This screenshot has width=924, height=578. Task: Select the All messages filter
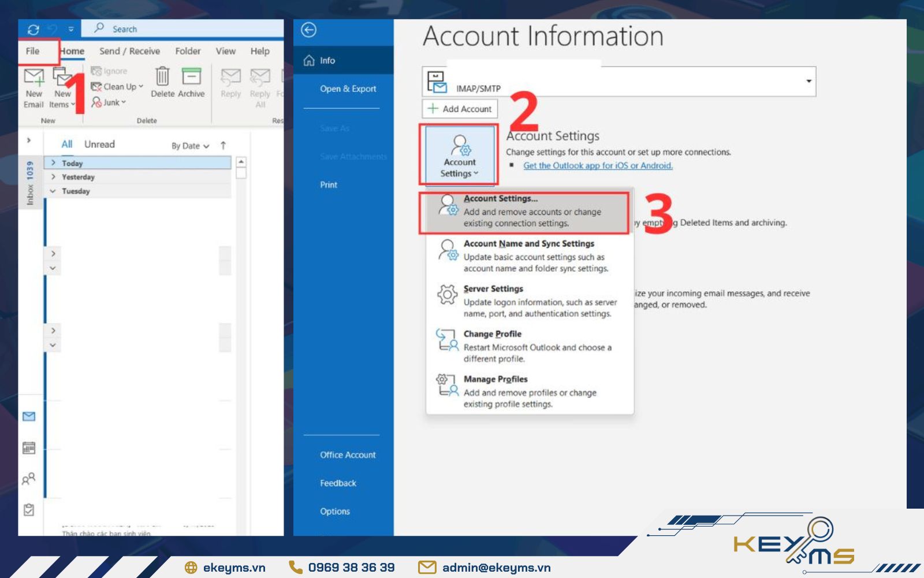[x=68, y=144]
